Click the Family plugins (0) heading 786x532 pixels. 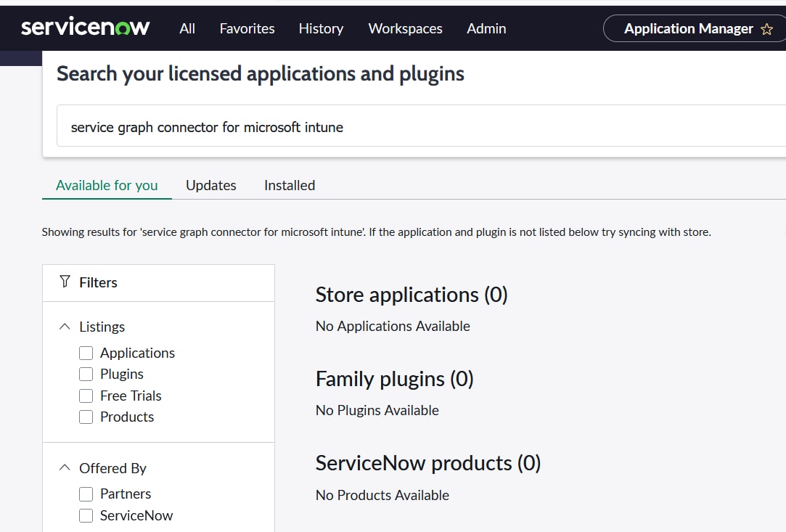click(x=395, y=379)
